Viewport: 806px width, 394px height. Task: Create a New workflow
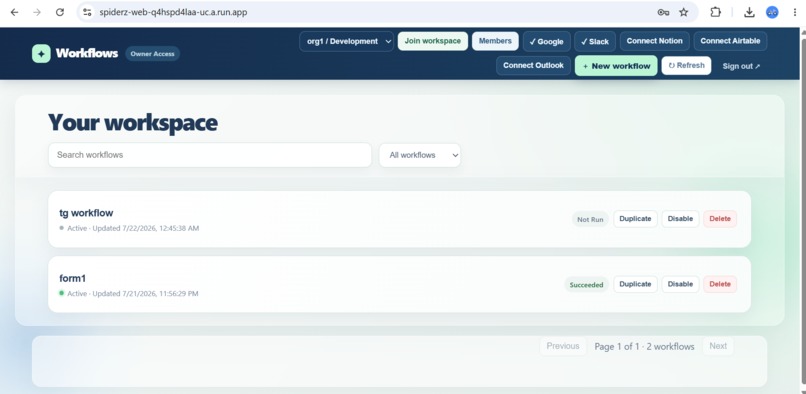coord(616,66)
